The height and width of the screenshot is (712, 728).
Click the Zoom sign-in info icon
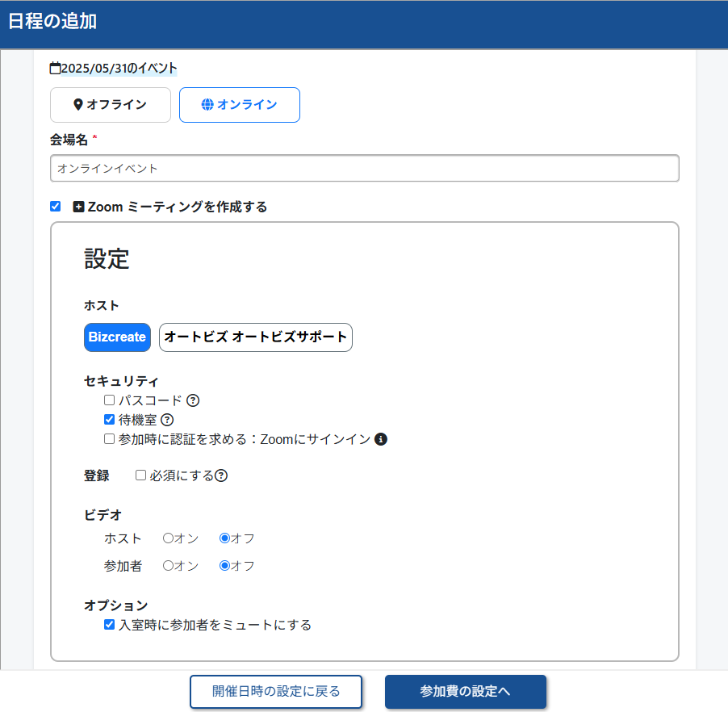[x=381, y=439]
